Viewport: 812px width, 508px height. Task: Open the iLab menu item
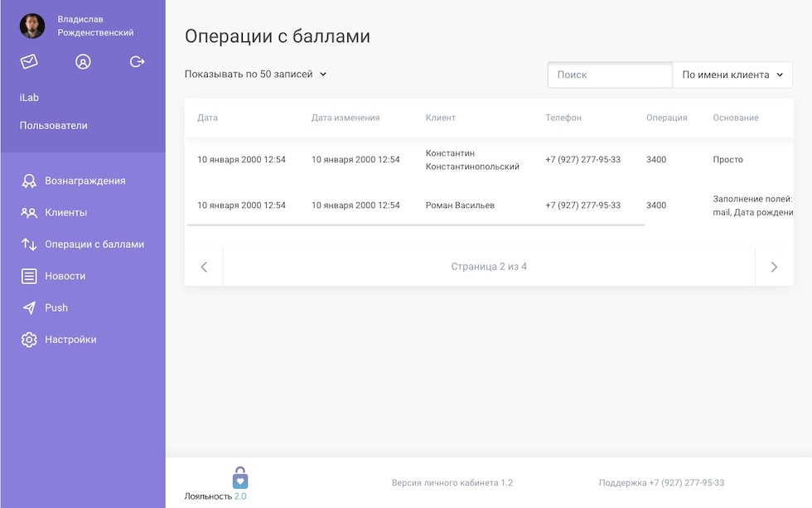(30, 98)
